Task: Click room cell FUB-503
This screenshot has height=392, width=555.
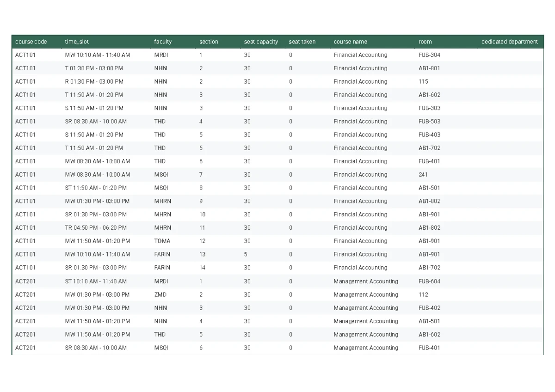Action: (x=430, y=122)
